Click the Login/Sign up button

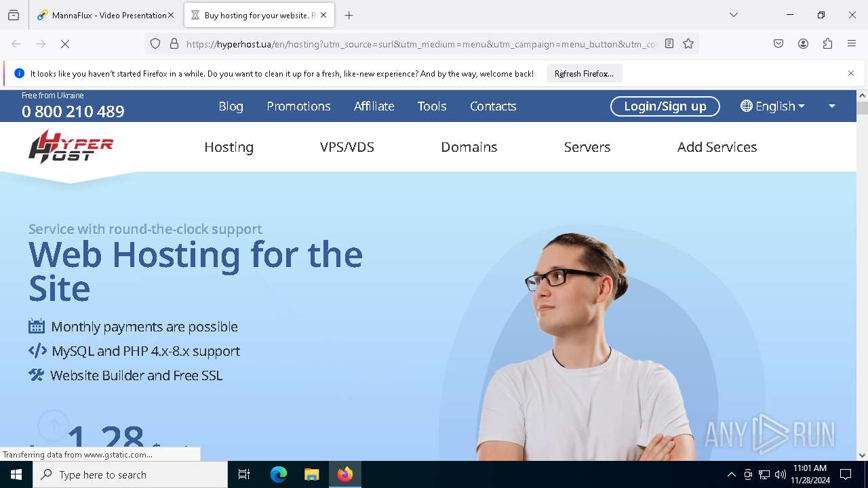(665, 106)
